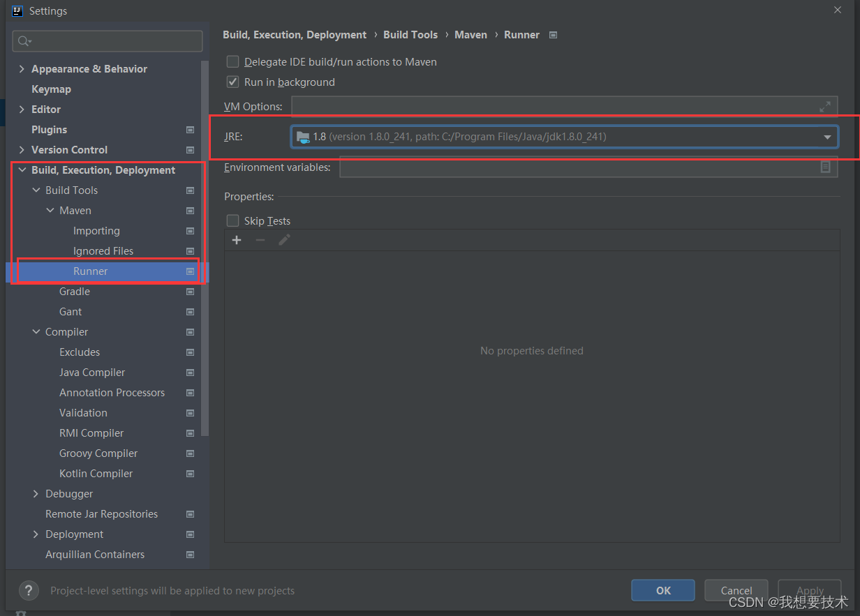This screenshot has height=616, width=860.
Task: Expand the Deployment tree node
Action: [x=36, y=534]
